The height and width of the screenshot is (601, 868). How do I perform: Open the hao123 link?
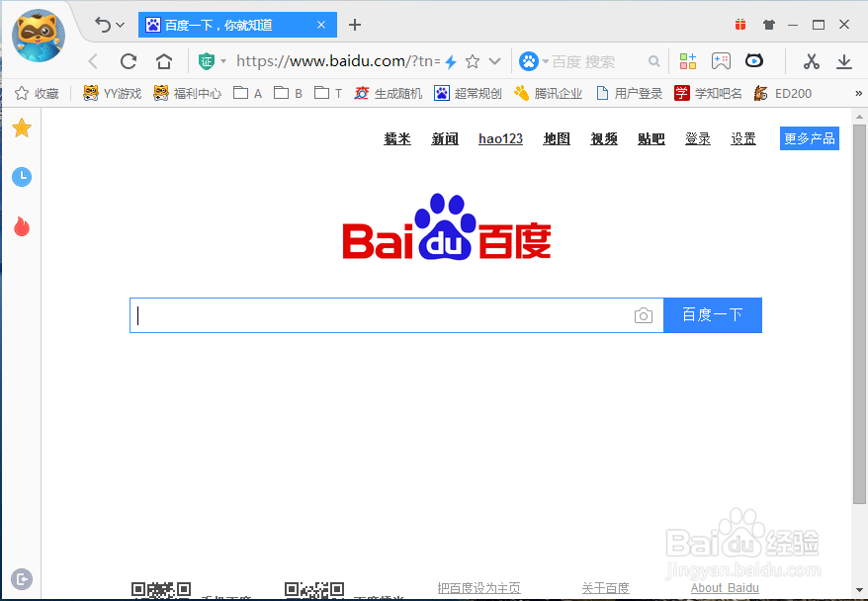point(500,139)
